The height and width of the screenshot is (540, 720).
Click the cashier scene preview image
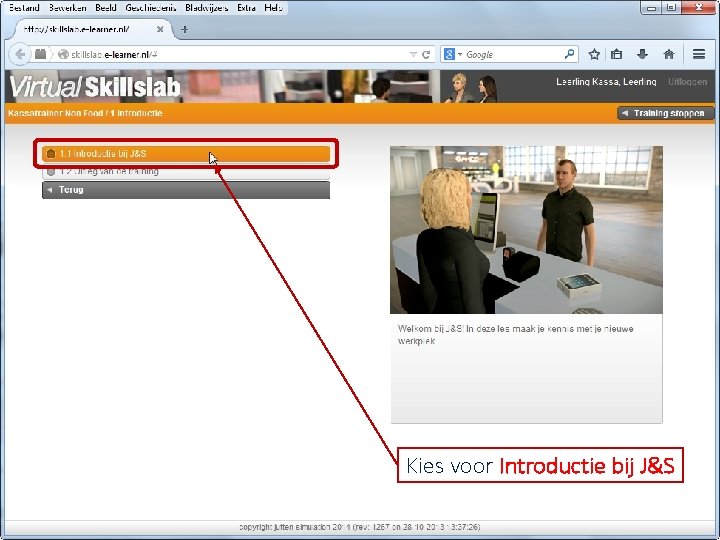tap(526, 230)
